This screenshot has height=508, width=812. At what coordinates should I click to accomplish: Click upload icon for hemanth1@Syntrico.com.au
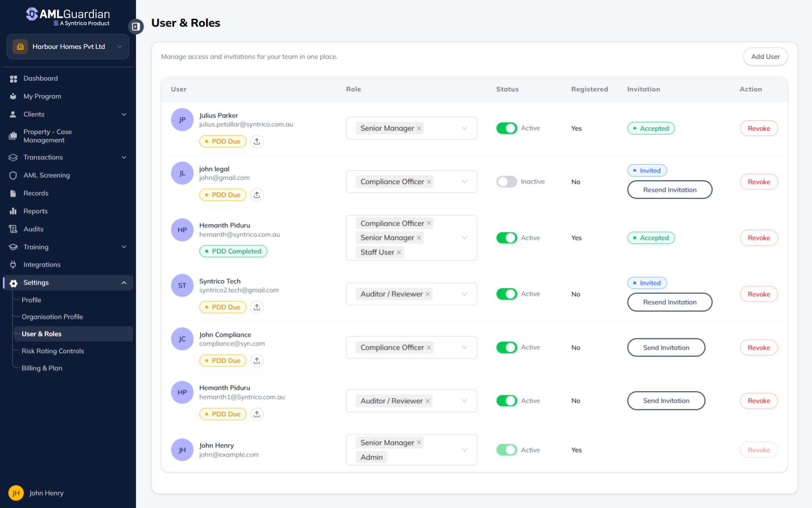tap(257, 414)
